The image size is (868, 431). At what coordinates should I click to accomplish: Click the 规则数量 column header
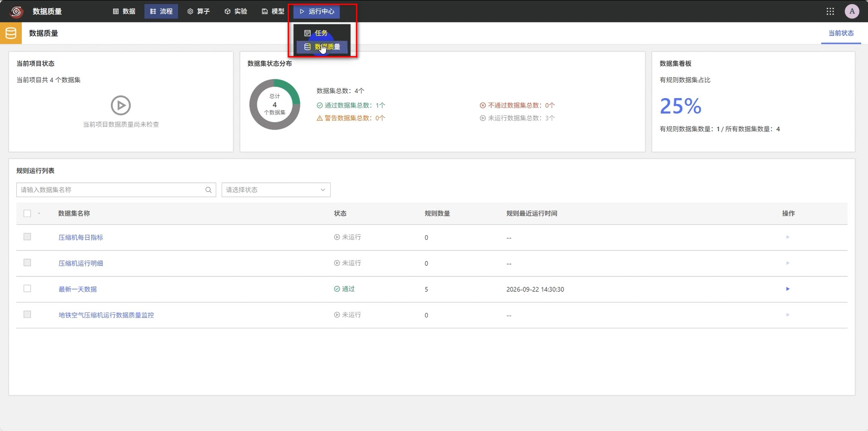click(x=437, y=213)
